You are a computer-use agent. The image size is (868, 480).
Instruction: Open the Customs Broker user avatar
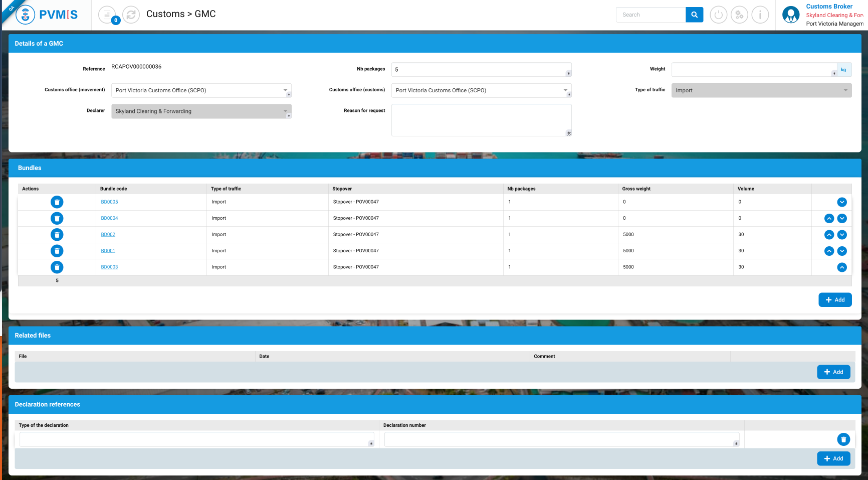(x=791, y=15)
